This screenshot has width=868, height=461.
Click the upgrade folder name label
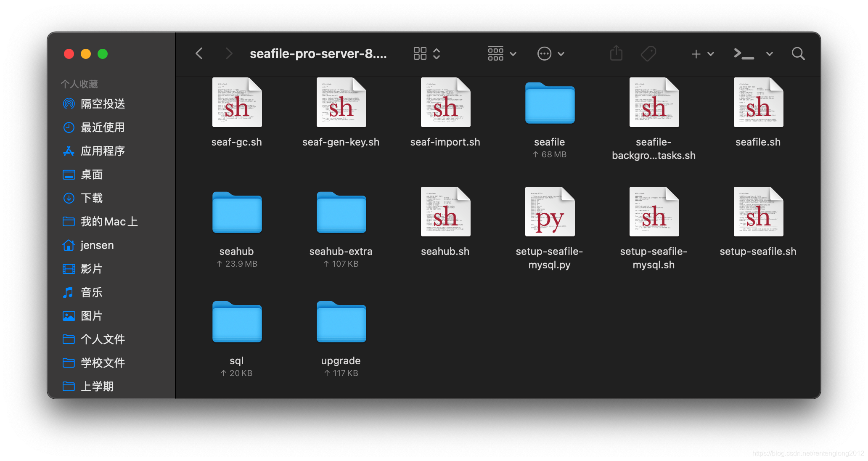point(341,361)
